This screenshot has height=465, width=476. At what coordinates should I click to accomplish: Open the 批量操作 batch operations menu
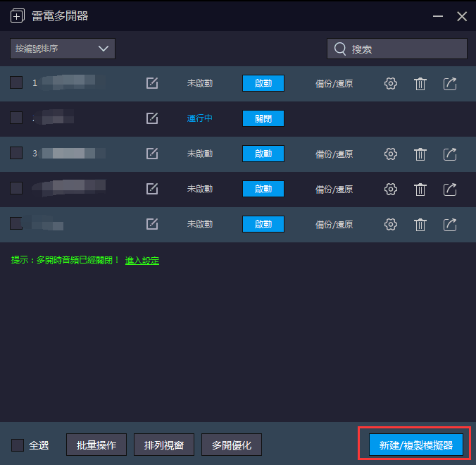pyautogui.click(x=96, y=445)
